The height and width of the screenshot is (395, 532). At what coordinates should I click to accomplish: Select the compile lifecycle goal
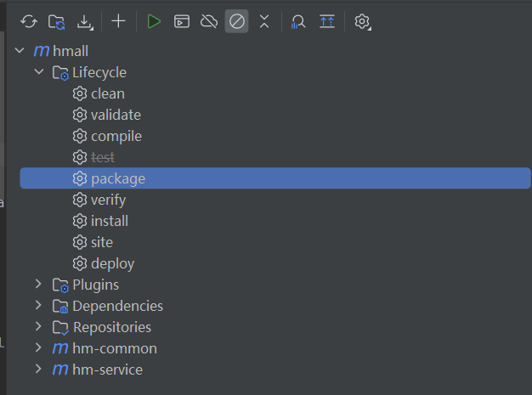[116, 136]
